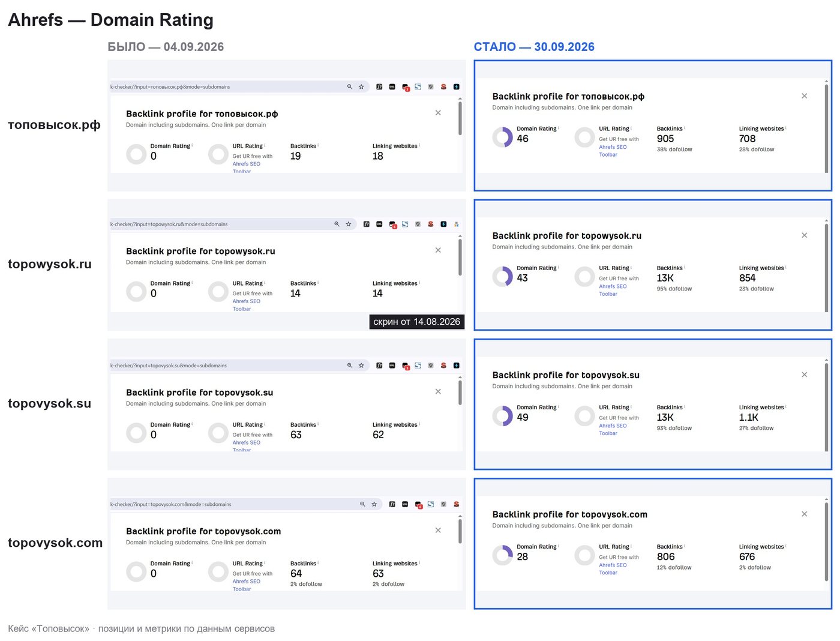Linking websites value 854

coord(748,278)
